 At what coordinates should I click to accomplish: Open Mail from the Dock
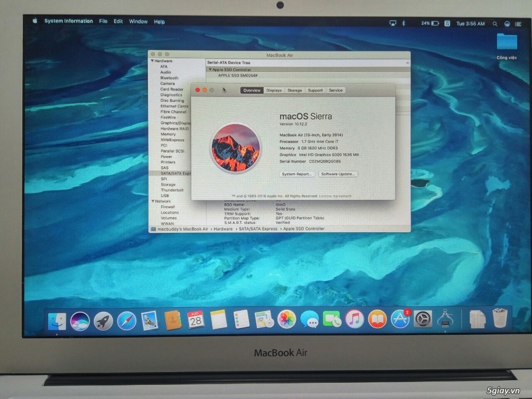149,321
